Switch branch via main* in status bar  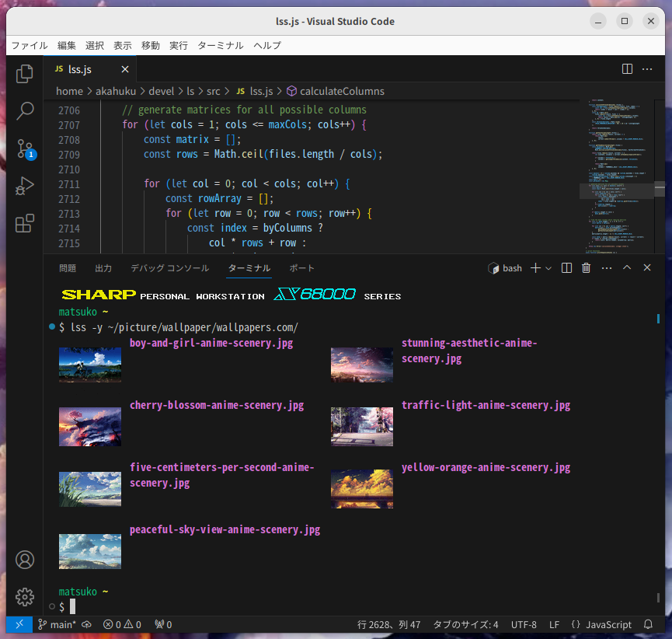pos(57,624)
